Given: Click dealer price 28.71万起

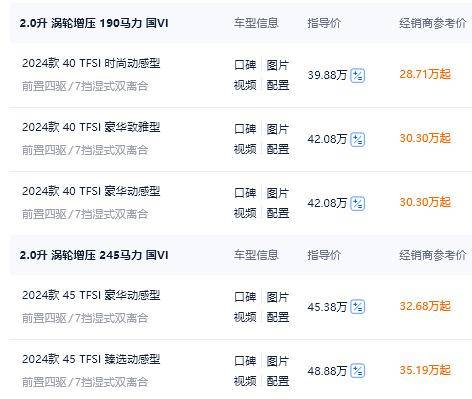Looking at the screenshot, I should pos(425,74).
